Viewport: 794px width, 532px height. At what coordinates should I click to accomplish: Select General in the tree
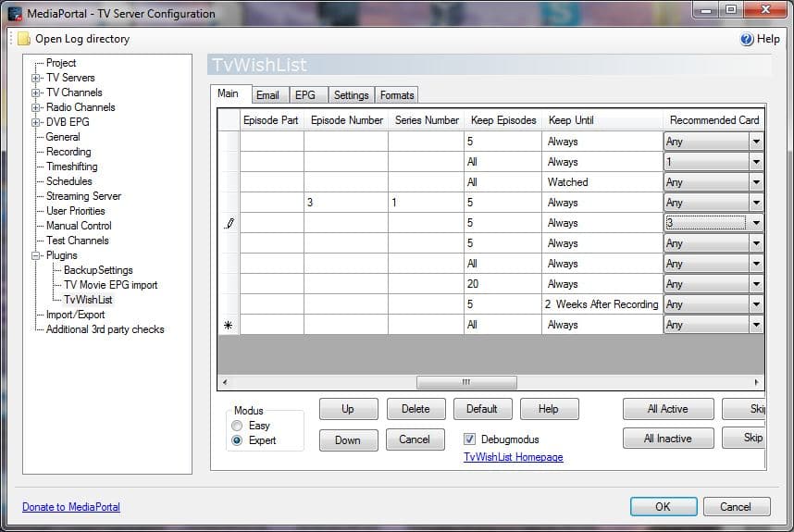[x=63, y=137]
